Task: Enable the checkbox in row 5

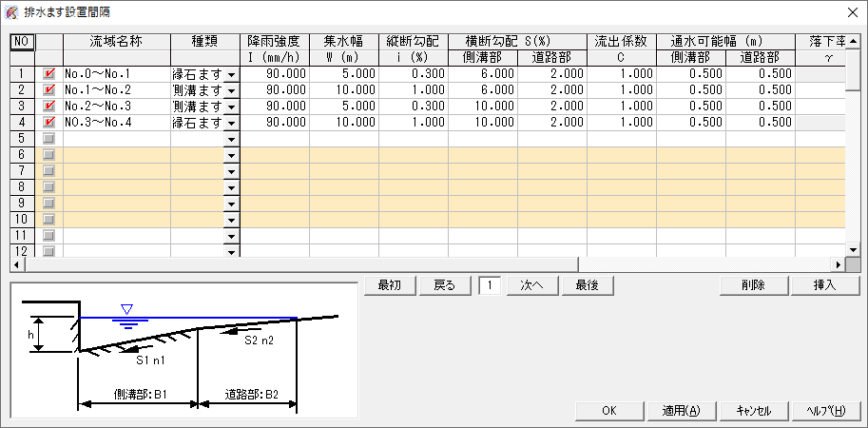Action: [x=49, y=139]
